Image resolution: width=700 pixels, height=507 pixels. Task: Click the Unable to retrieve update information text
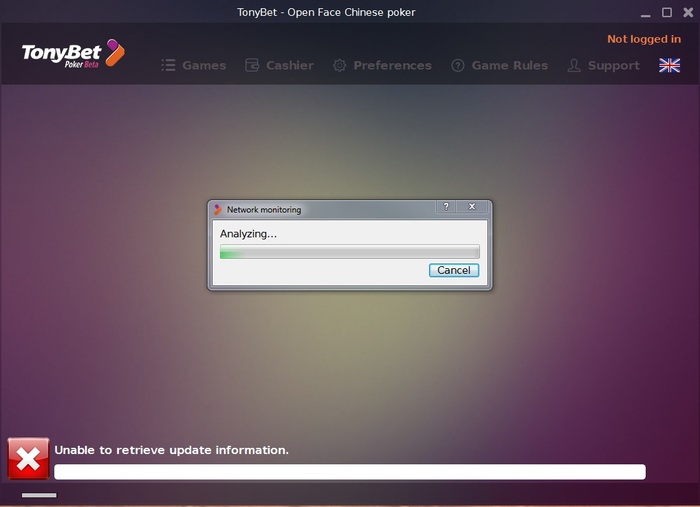[171, 450]
